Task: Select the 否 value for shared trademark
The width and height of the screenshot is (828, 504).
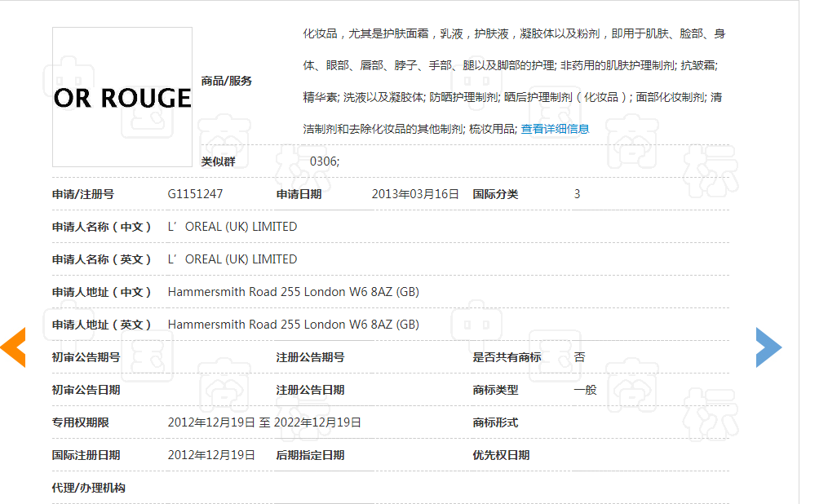Action: point(579,356)
